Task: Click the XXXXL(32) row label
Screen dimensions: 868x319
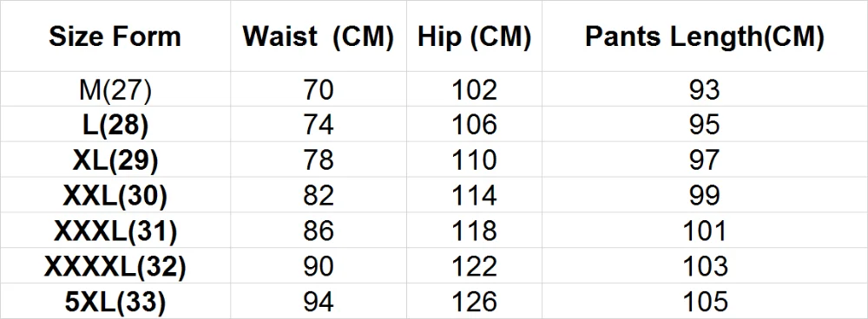Action: pyautogui.click(x=115, y=266)
